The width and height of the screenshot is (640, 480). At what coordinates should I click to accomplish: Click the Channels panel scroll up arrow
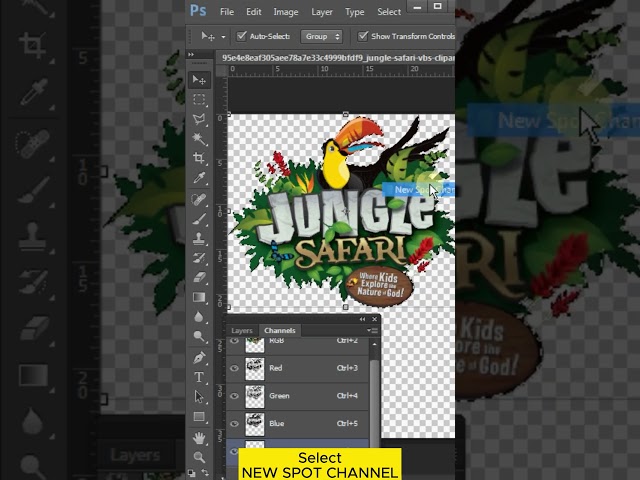[374, 344]
